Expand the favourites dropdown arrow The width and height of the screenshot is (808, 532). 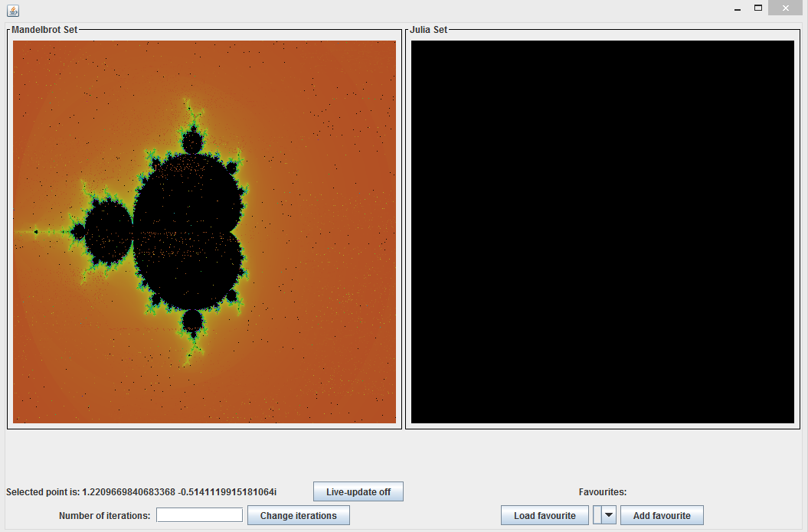coord(609,515)
